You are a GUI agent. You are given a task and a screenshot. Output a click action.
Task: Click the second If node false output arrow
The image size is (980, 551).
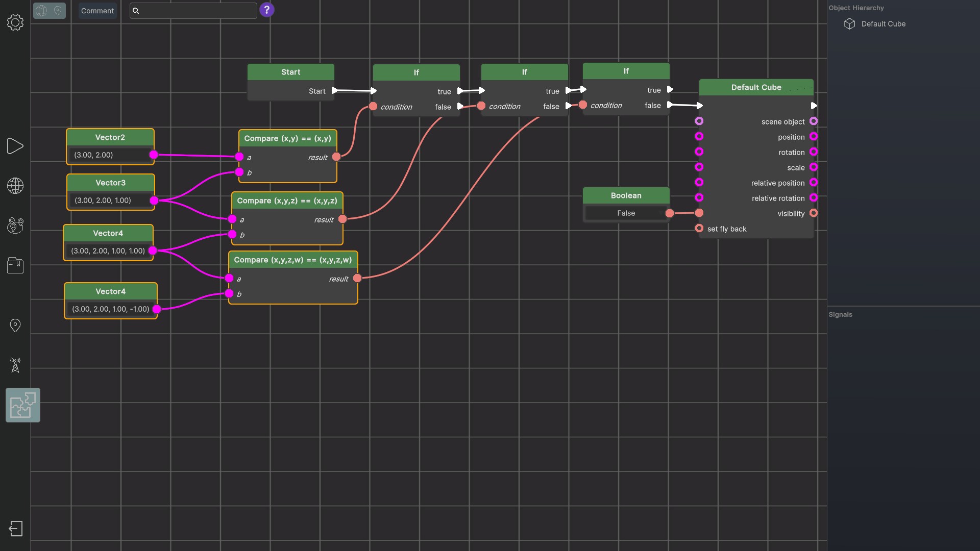(x=568, y=106)
